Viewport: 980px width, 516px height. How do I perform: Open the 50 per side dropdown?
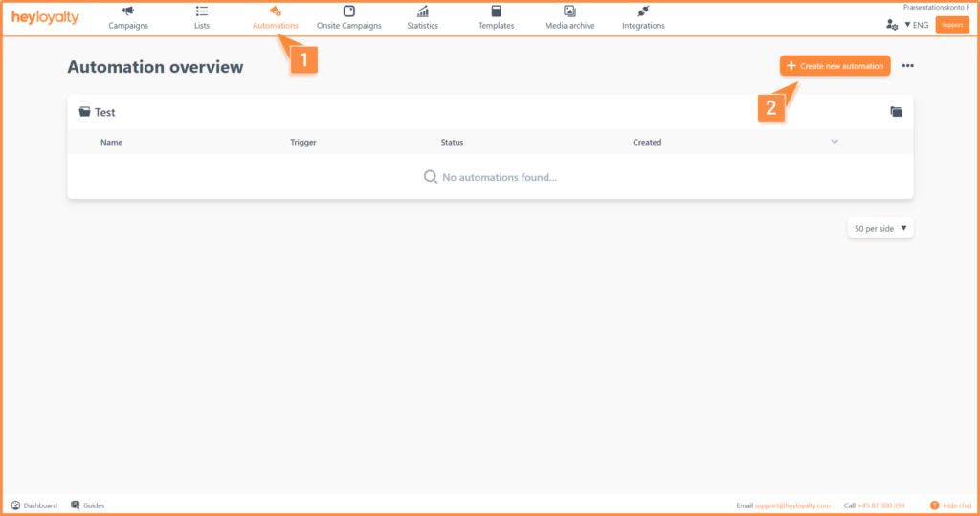[880, 229]
